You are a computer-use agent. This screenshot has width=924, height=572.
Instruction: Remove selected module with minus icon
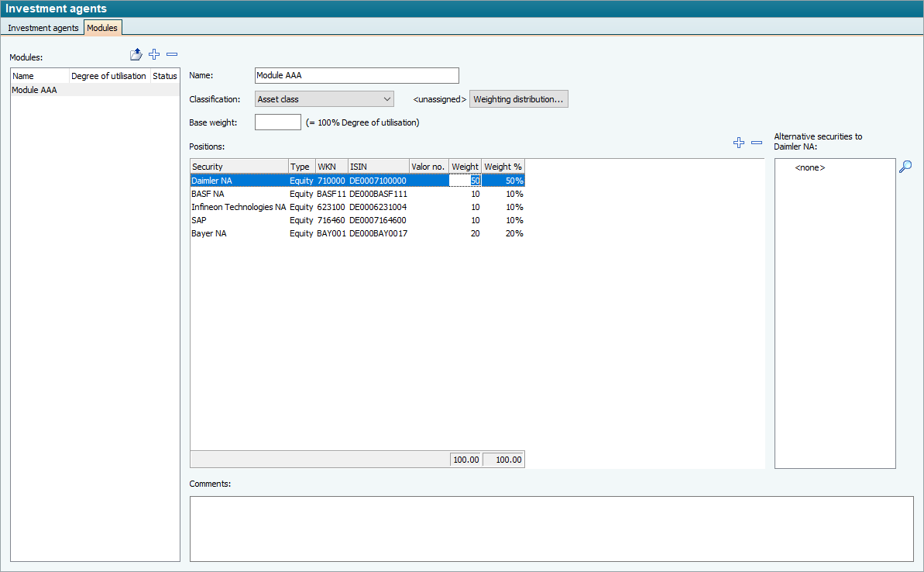click(172, 54)
